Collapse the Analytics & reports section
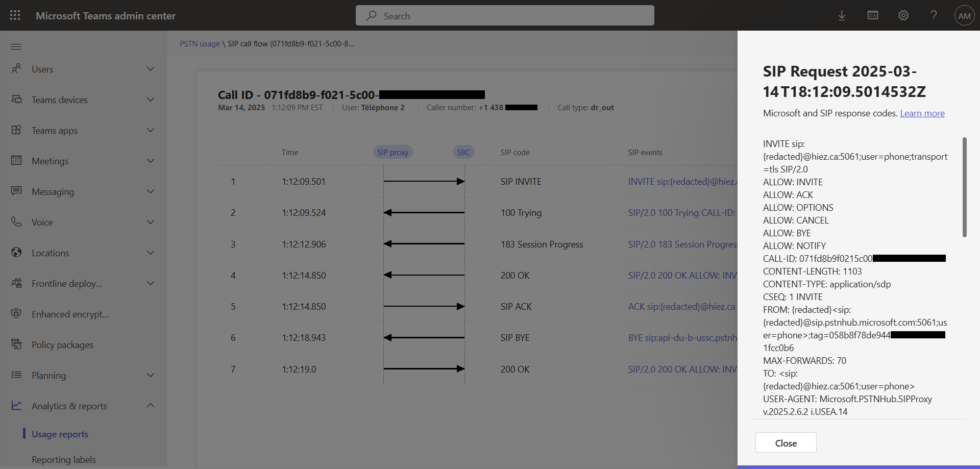Viewport: 980px width, 469px height. click(x=151, y=406)
